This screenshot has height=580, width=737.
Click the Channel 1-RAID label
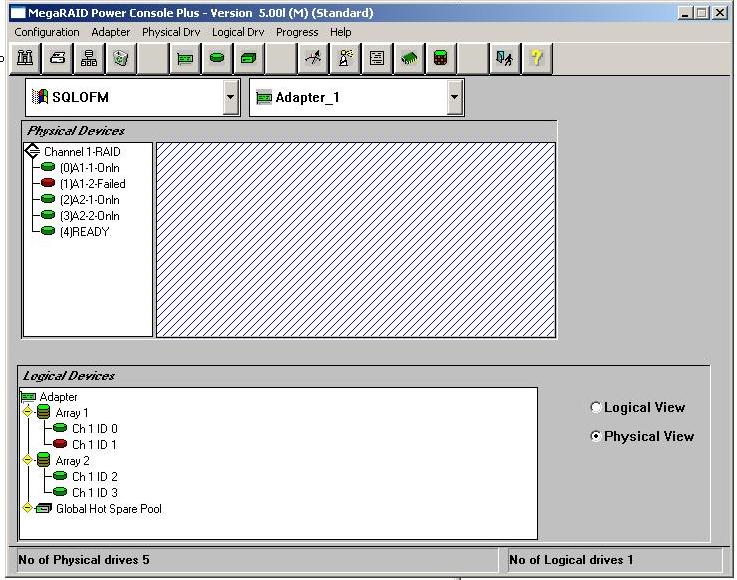point(82,152)
